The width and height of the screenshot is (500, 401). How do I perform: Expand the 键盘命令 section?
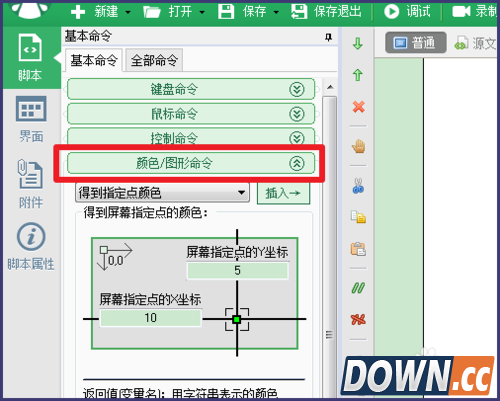pos(191,89)
